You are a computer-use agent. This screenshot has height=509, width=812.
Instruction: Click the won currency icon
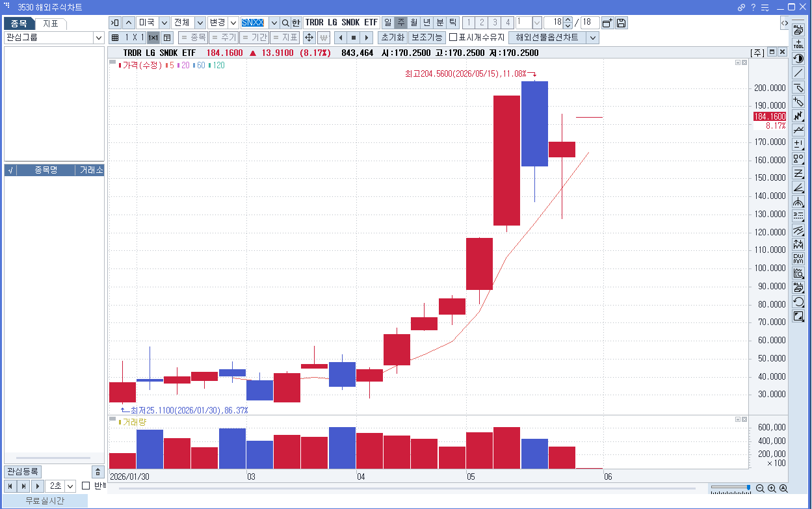(x=323, y=38)
